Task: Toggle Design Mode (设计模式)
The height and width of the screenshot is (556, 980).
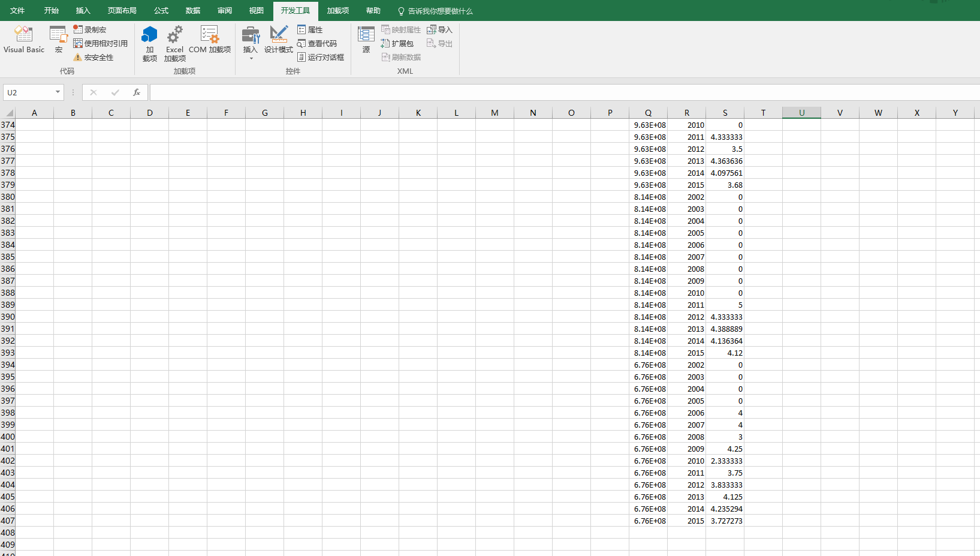Action: [279, 40]
